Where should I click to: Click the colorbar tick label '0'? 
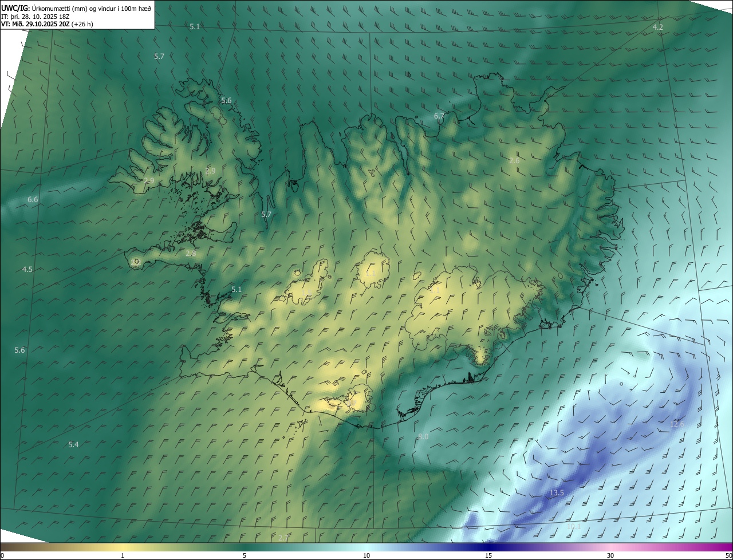point(2,555)
